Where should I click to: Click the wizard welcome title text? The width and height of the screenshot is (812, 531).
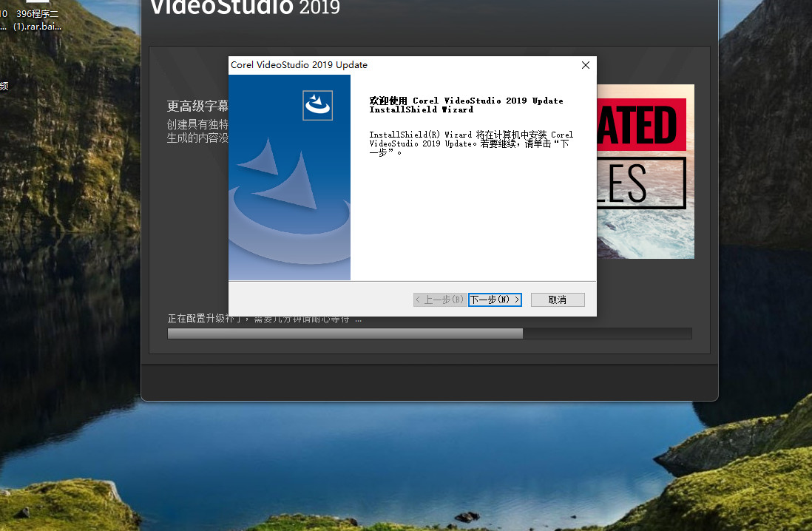pos(466,104)
